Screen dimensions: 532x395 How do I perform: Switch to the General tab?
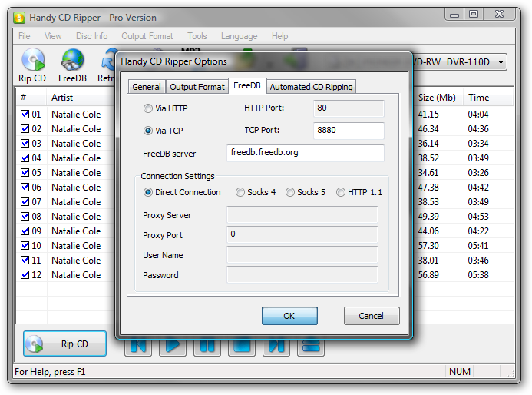(x=147, y=87)
